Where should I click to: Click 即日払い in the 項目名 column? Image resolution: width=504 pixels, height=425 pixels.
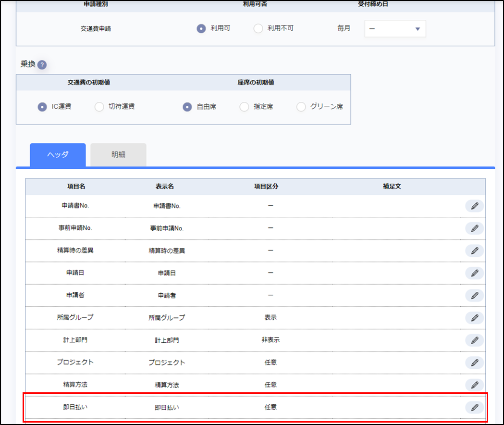pyautogui.click(x=75, y=407)
